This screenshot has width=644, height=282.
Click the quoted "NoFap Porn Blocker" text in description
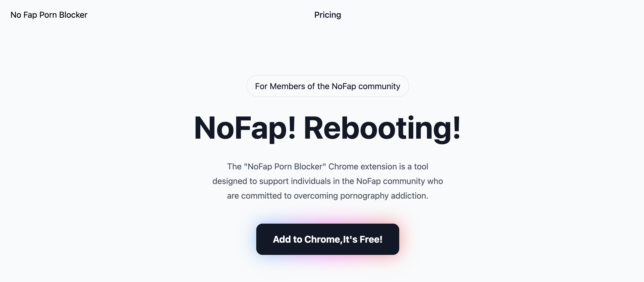pos(285,167)
